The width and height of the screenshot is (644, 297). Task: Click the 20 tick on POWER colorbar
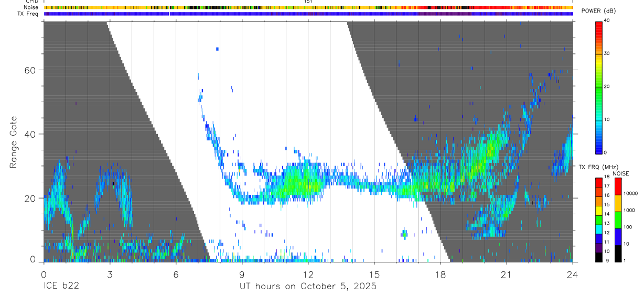coord(607,87)
